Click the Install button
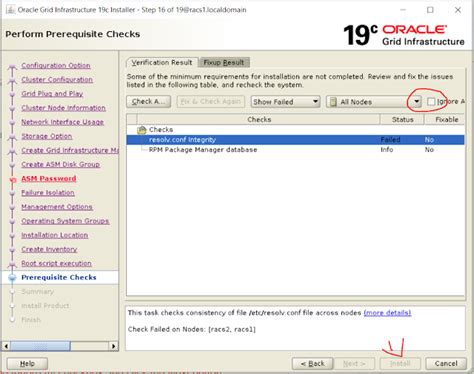The height and width of the screenshot is (374, 474). click(400, 363)
